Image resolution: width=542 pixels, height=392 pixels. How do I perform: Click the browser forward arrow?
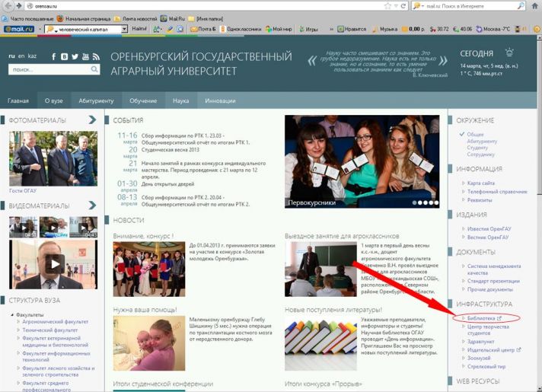[19, 6]
